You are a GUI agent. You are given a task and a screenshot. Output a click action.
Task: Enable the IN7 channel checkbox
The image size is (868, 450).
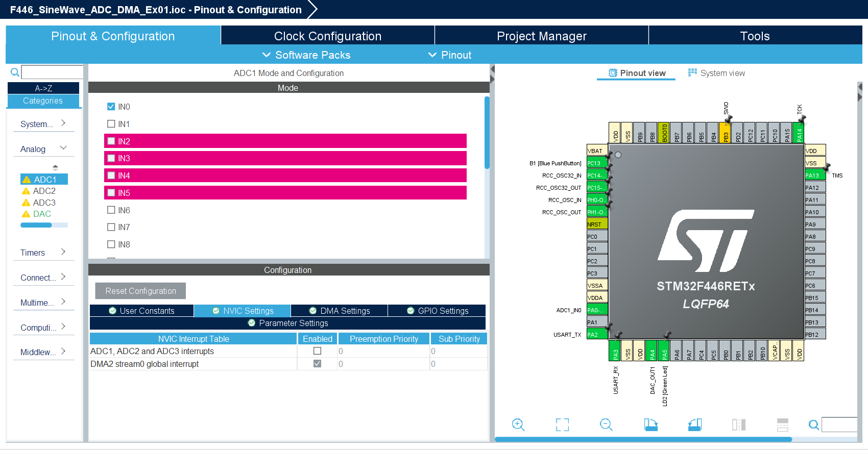click(x=111, y=227)
